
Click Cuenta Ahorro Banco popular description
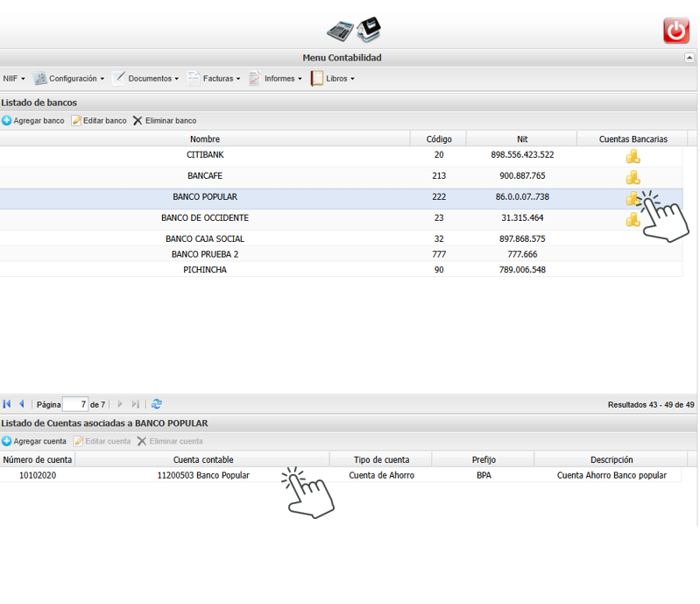612,475
